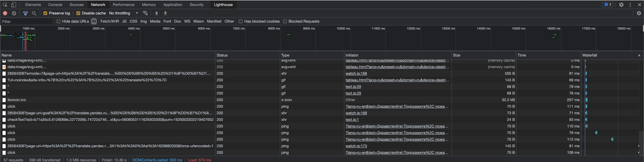Enable Blocked Requests checkbox
The image size is (644, 162).
pyautogui.click(x=285, y=22)
